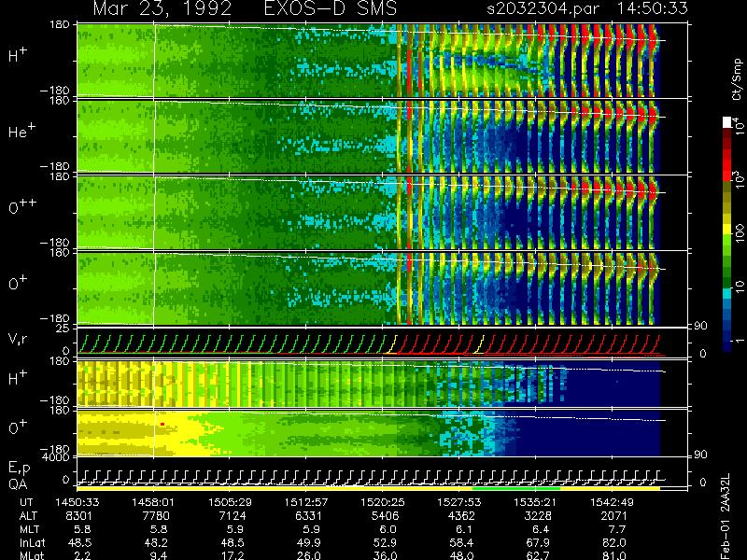Select UT value '1458:01'

pyautogui.click(x=153, y=502)
